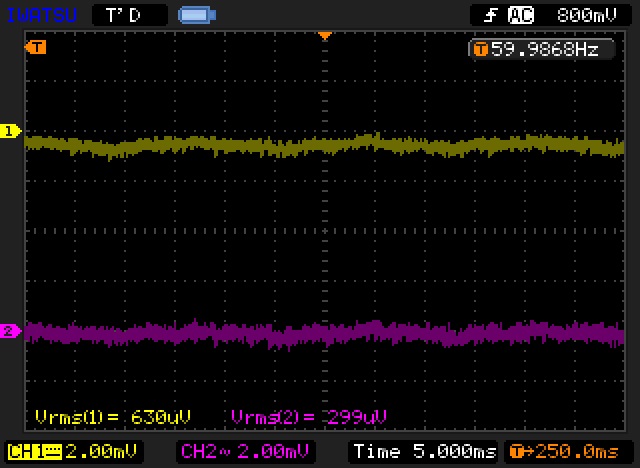Click the battery level icon
Viewport: 640px width, 468px height.
click(194, 15)
